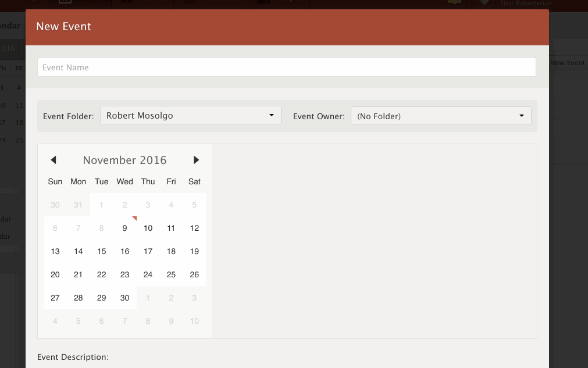Select November 17 in the calendar

148,251
